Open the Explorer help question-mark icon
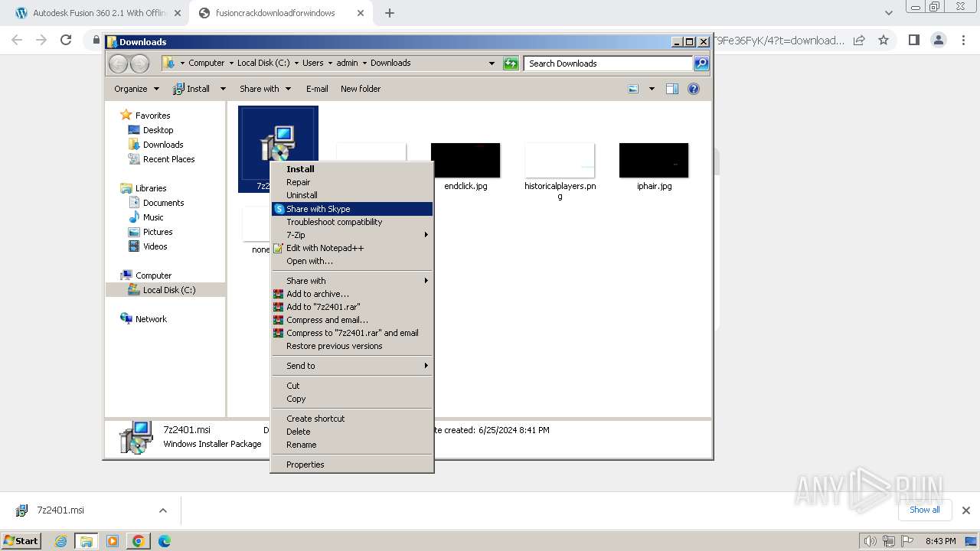Viewport: 980px width, 551px height. click(694, 89)
